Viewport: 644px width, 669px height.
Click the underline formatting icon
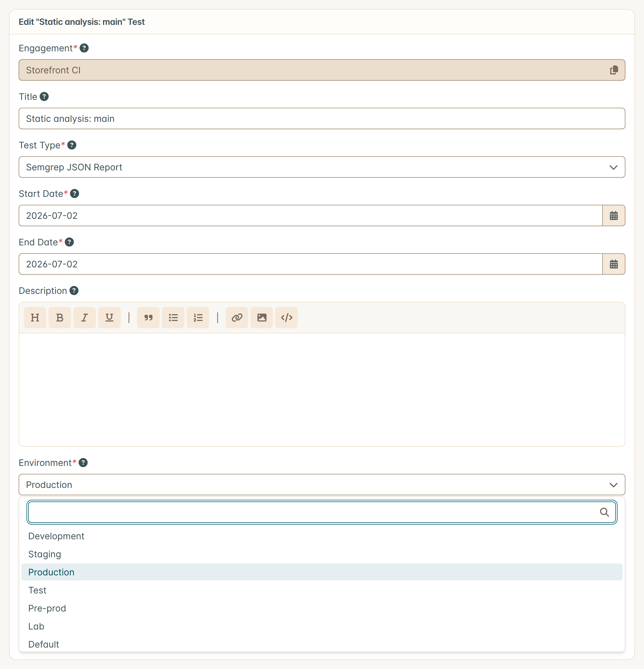tap(109, 317)
